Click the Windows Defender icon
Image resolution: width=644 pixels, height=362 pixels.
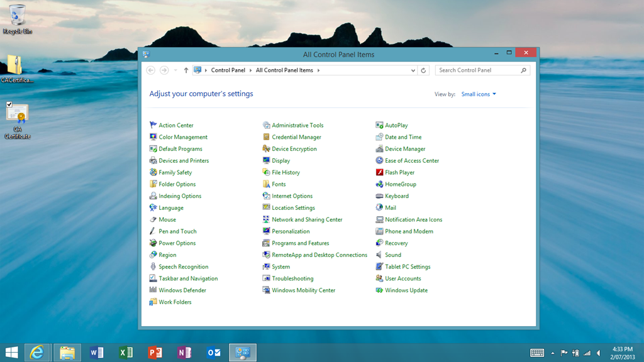coord(153,290)
